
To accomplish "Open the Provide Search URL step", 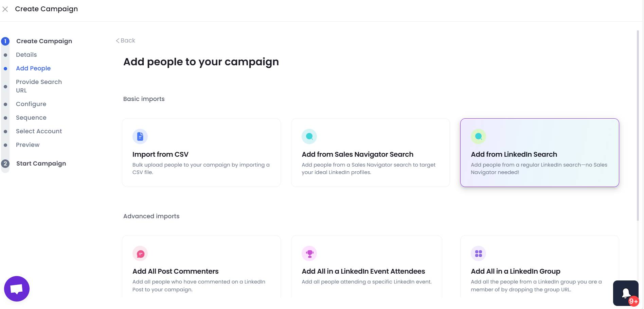I will (39, 86).
